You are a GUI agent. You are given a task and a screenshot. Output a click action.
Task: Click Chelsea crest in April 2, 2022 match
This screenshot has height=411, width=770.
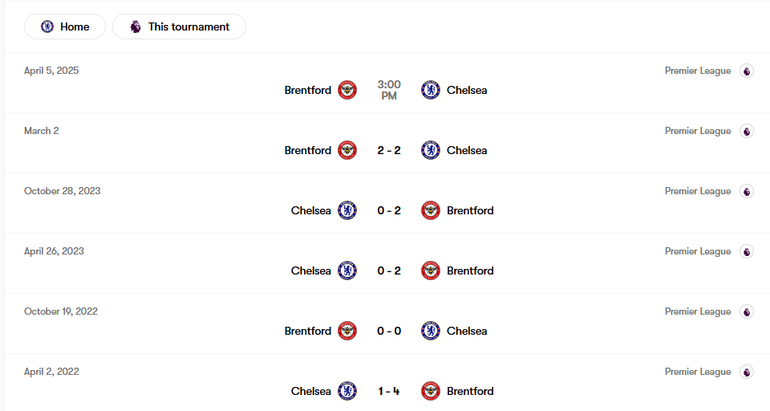[347, 391]
